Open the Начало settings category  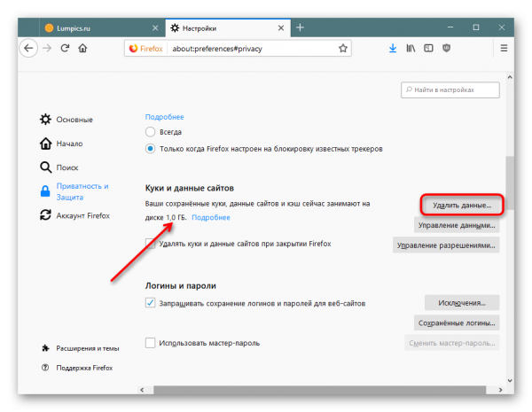point(61,144)
